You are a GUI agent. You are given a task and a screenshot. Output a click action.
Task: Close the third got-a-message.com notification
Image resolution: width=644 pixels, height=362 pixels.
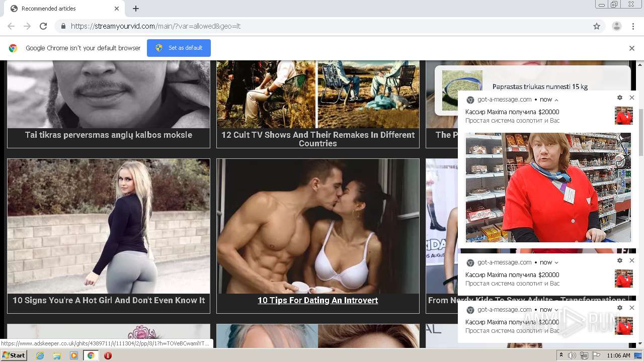pyautogui.click(x=632, y=308)
